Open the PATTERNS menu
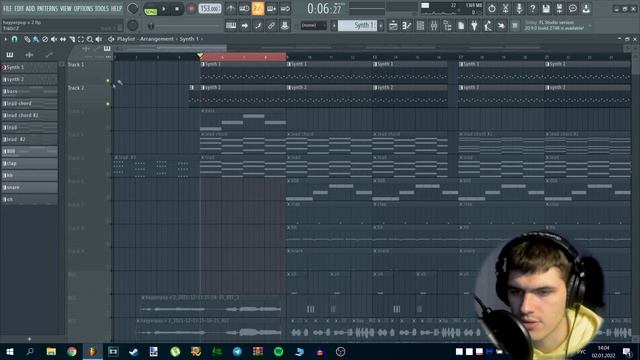 click(x=48, y=8)
